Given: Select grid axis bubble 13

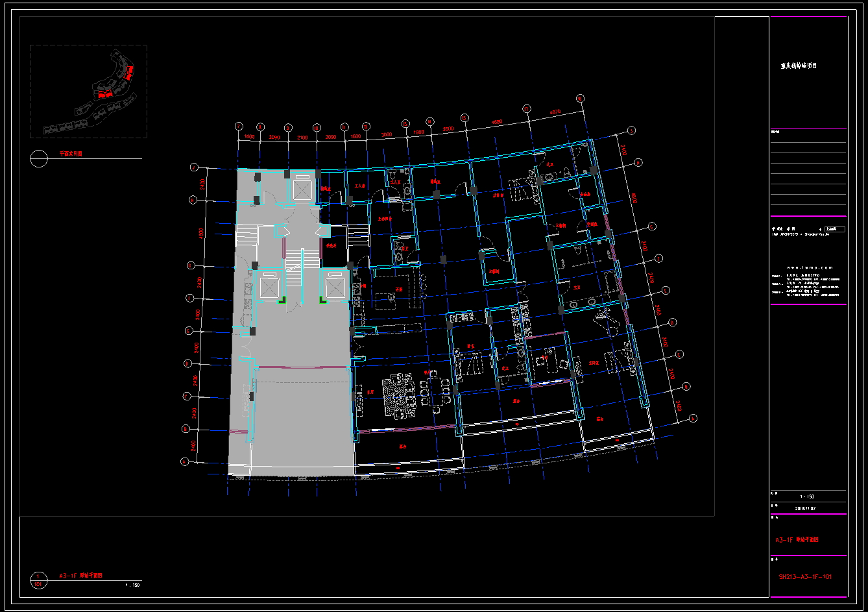Looking at the screenshot, I should click(x=405, y=123).
